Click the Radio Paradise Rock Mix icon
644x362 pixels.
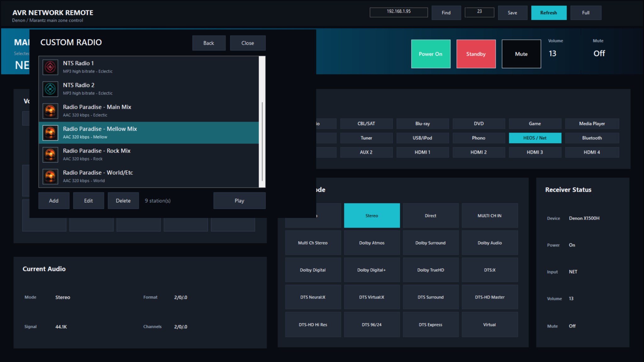tap(50, 155)
